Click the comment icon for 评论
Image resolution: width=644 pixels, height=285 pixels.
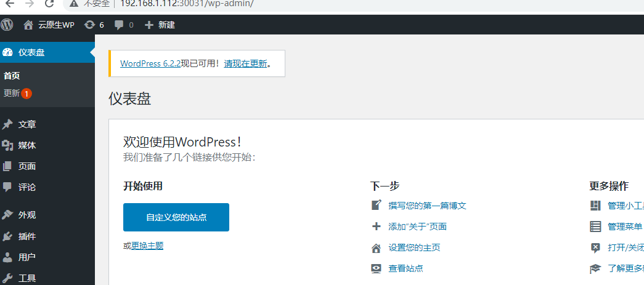click(7, 187)
